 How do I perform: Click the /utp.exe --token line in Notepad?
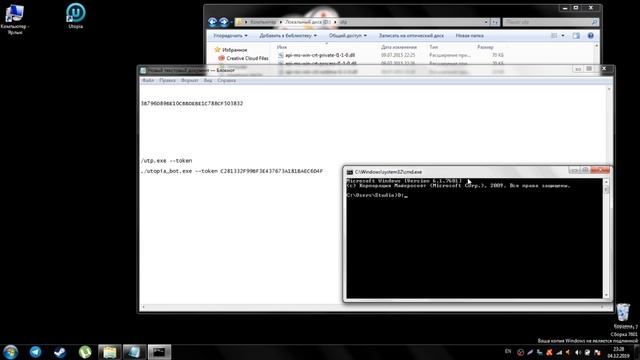[167, 161]
